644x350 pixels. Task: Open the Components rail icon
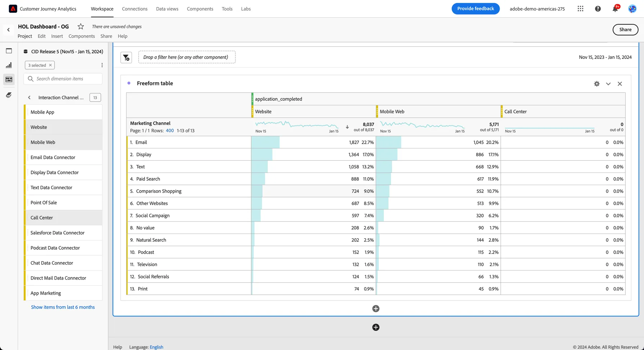point(9,79)
